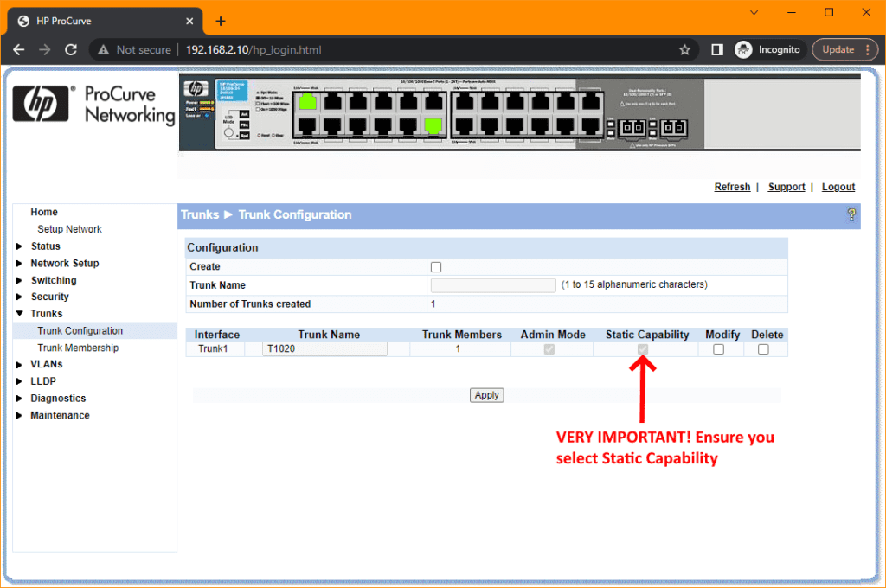Open the tab search chevron
This screenshot has height=588, width=886.
tap(754, 12)
